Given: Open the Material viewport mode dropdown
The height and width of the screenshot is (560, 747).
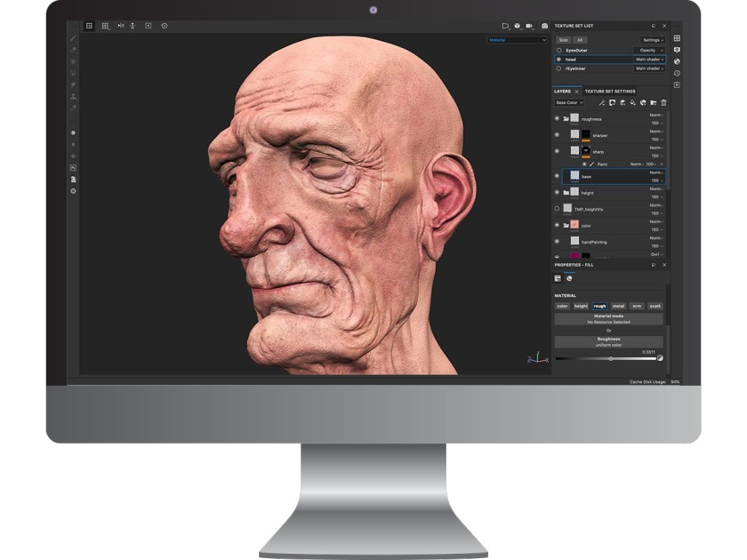Looking at the screenshot, I should coord(517,40).
